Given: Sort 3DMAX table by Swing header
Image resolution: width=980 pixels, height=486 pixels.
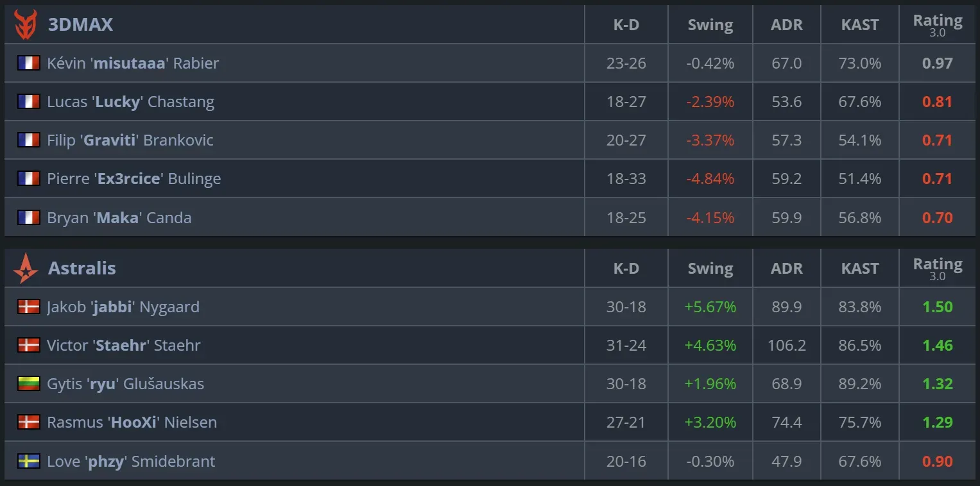Looking at the screenshot, I should tap(710, 25).
